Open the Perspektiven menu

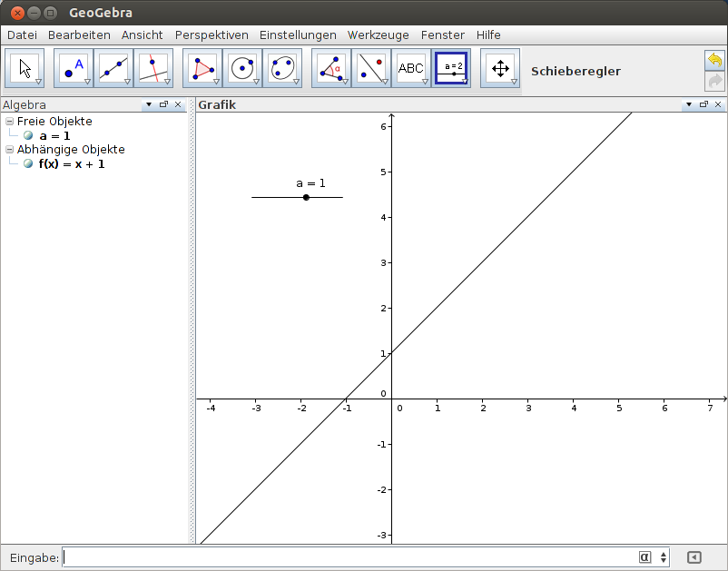(212, 34)
